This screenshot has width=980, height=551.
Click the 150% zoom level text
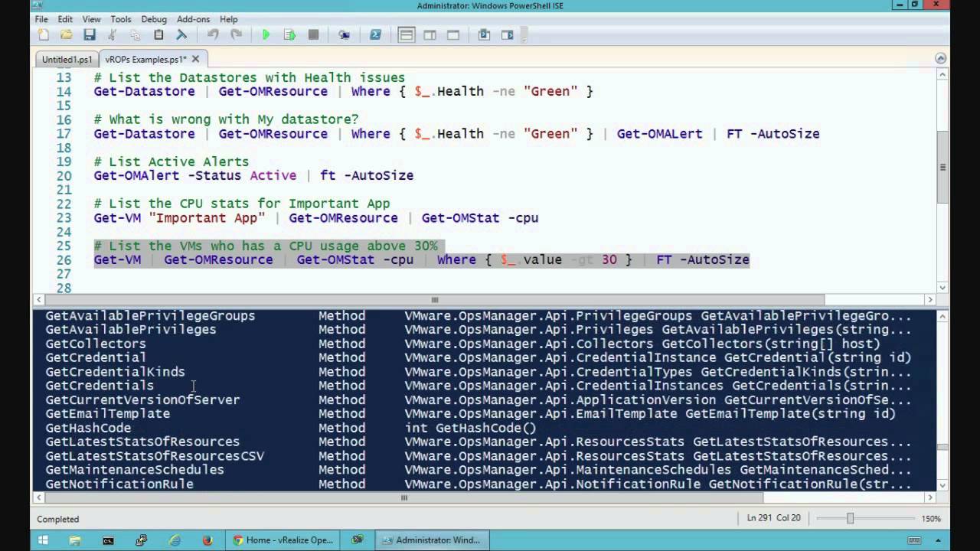click(x=931, y=519)
